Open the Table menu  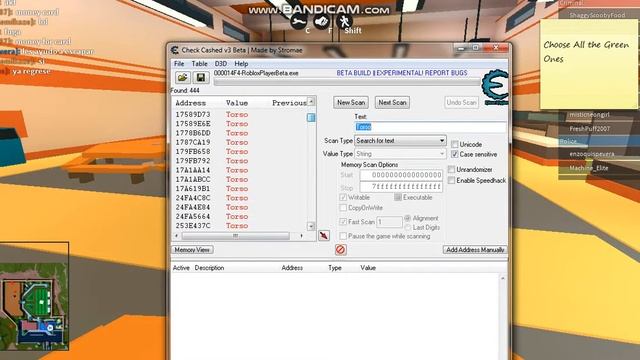(x=199, y=64)
